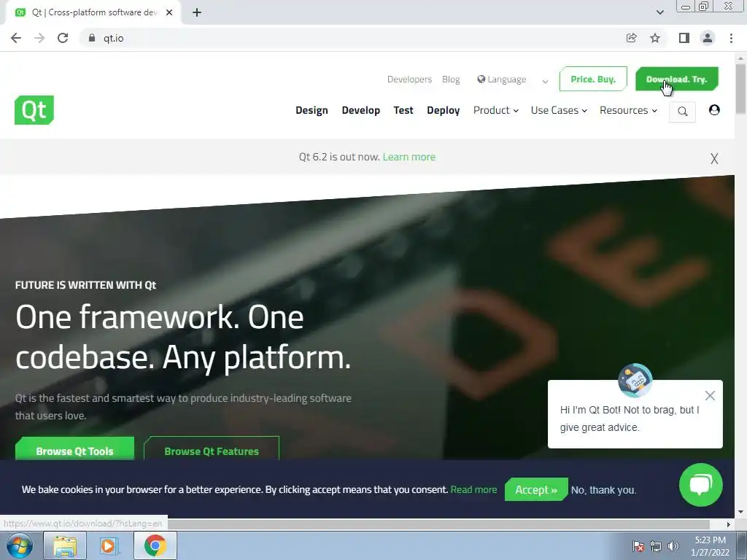
Task: Click Browse Qt Tools button
Action: pyautogui.click(x=75, y=448)
